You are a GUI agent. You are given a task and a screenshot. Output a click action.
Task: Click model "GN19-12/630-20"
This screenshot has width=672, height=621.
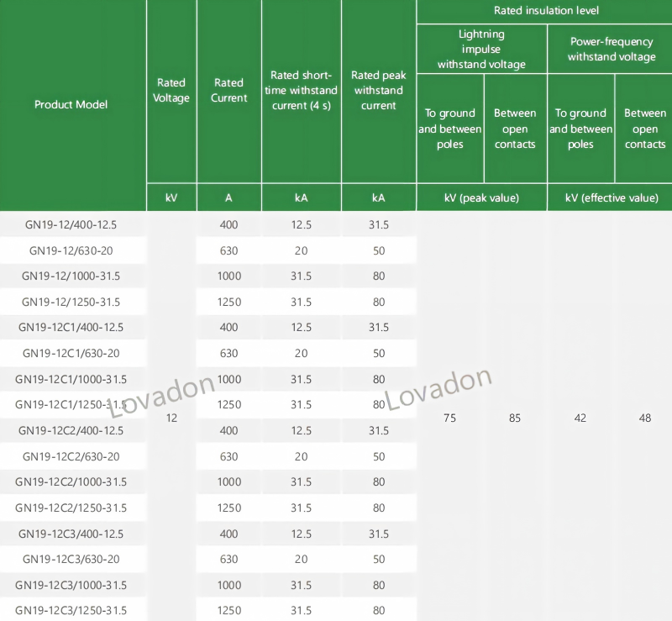coord(71,250)
